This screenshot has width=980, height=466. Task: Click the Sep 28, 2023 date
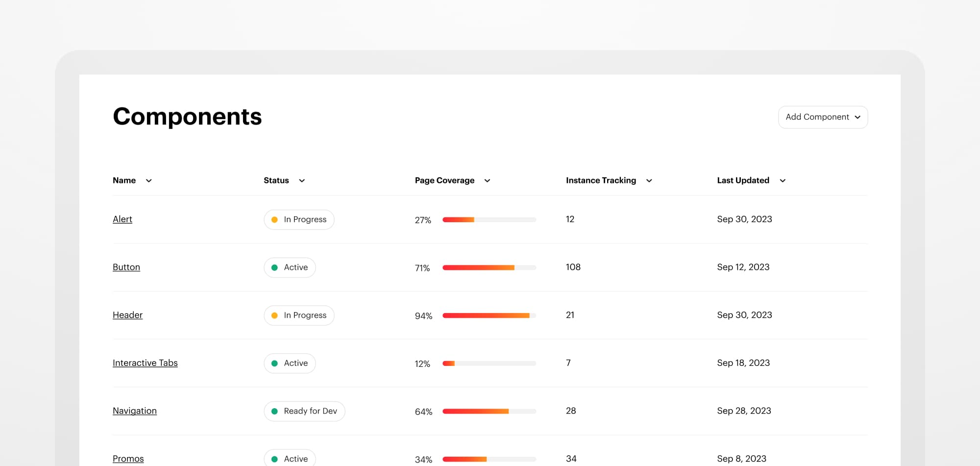744,411
